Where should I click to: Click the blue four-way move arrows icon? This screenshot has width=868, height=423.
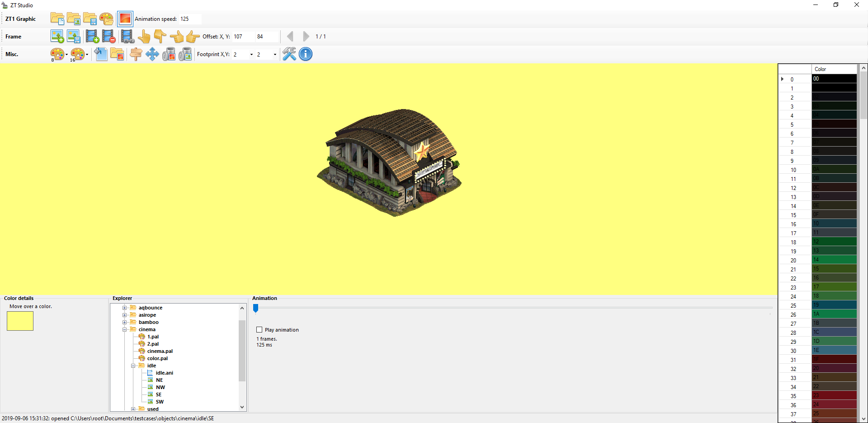pyautogui.click(x=152, y=54)
